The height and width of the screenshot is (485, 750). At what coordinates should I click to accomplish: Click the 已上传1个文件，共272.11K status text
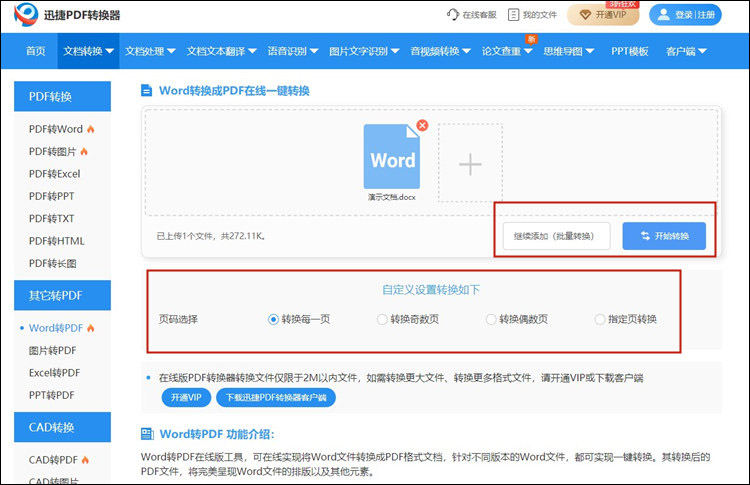click(x=211, y=236)
